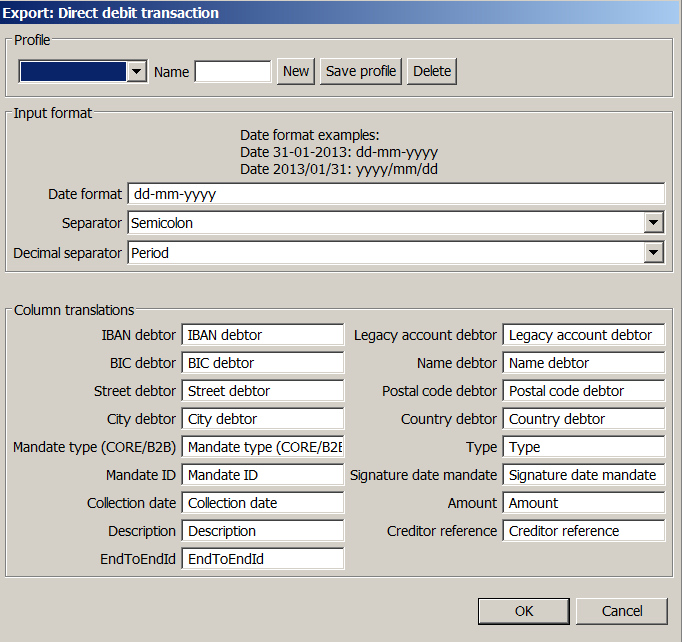Click the Signature date mandate field

(x=584, y=475)
